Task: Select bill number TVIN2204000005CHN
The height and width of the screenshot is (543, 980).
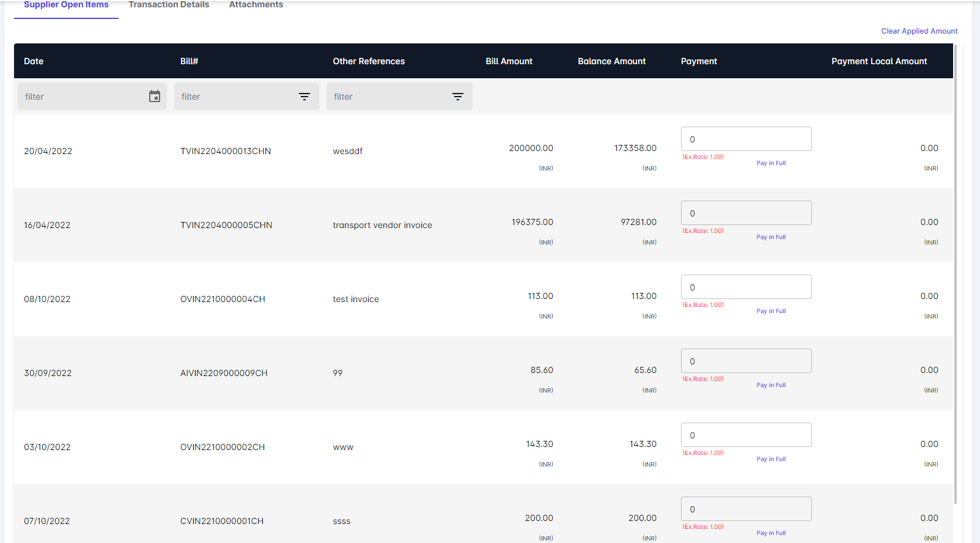Action: (x=226, y=225)
